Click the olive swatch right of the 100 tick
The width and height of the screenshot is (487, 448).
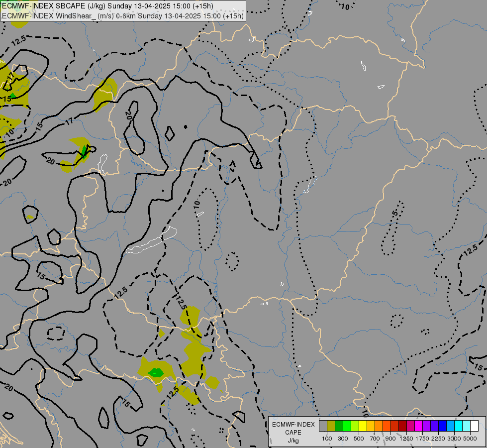pyautogui.click(x=331, y=426)
